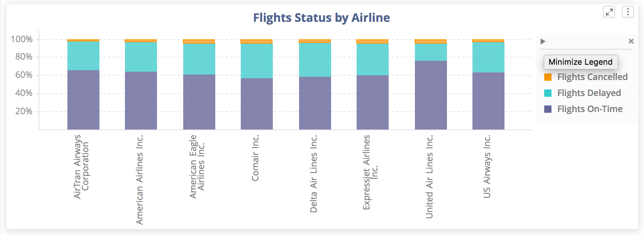Toggle Flights Delayed series label in legend
This screenshot has height=235, width=644.
(589, 93)
